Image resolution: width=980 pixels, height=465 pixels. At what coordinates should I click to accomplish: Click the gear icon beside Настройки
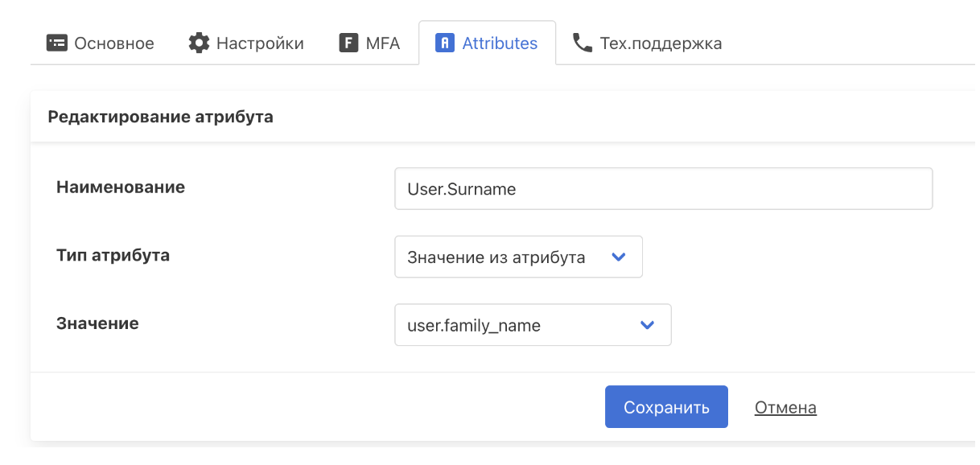pyautogui.click(x=199, y=43)
